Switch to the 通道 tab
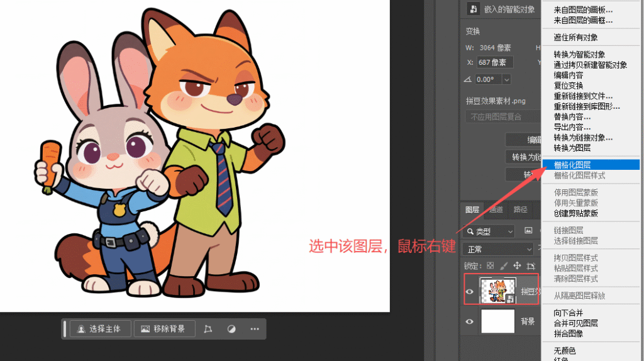 coord(496,209)
